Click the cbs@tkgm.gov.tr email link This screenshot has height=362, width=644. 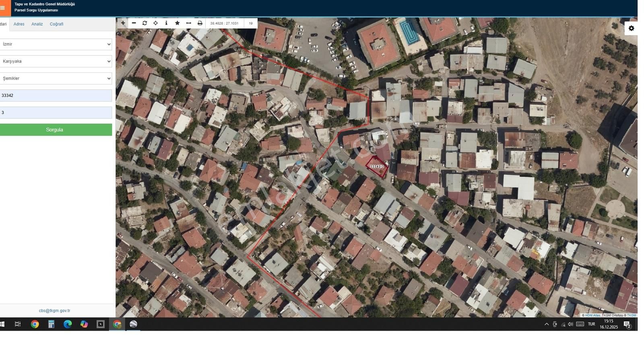tap(54, 311)
